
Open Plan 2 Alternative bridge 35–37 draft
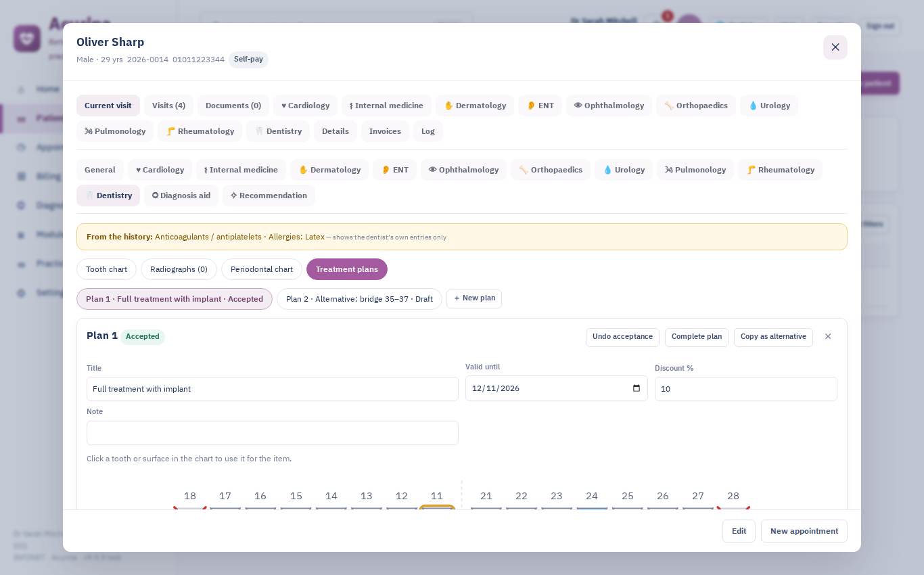tap(359, 299)
